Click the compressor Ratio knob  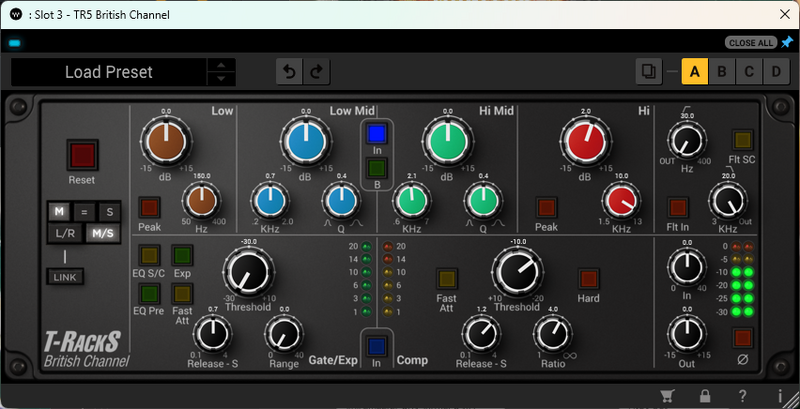[553, 334]
